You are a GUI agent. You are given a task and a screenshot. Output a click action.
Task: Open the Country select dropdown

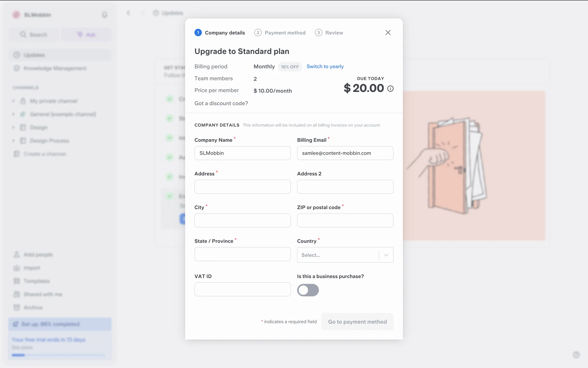[x=345, y=255]
